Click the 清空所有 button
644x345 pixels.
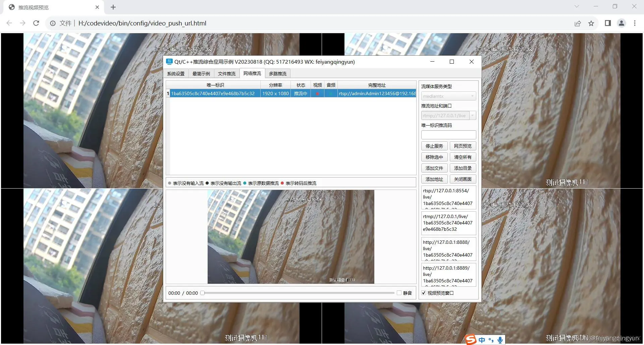[x=463, y=157]
